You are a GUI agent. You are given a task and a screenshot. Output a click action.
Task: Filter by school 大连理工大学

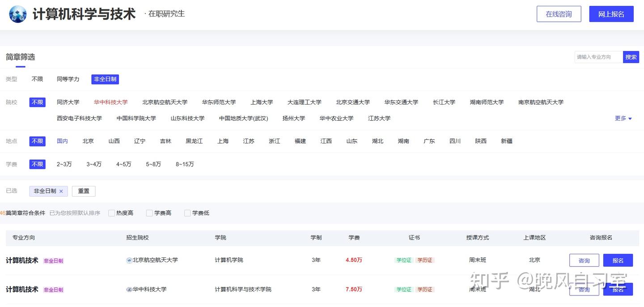(305, 102)
